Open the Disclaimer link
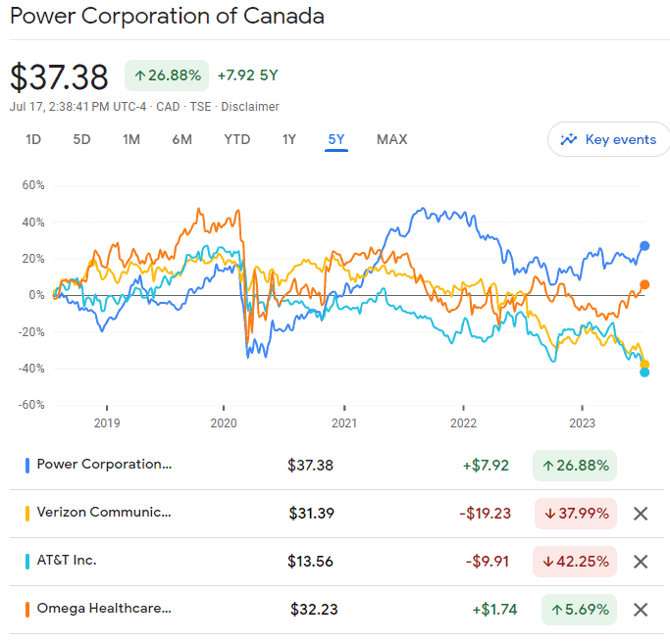Image resolution: width=670 pixels, height=644 pixels. click(x=250, y=107)
